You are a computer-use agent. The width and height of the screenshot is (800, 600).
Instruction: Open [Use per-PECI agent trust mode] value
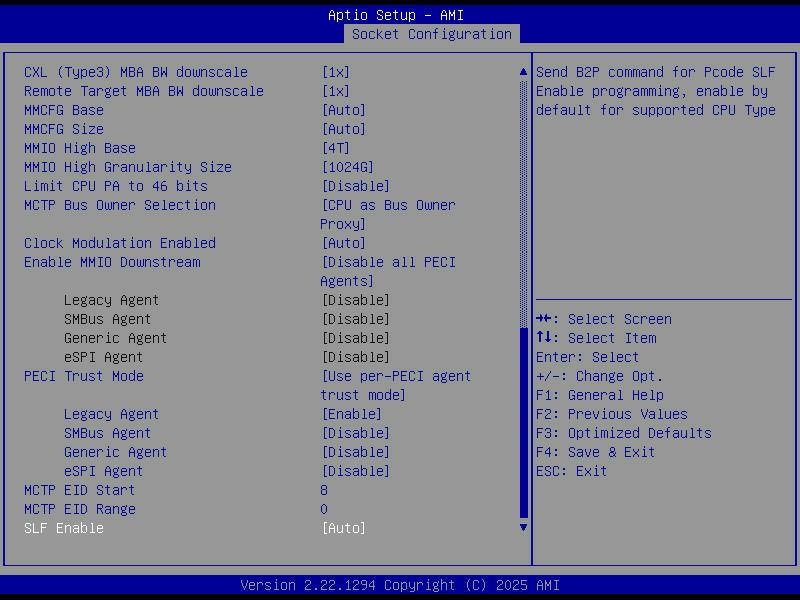[x=396, y=386]
